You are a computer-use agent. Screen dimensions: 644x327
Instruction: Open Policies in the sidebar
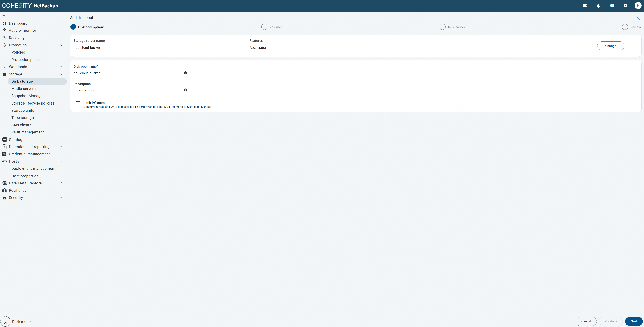point(18,52)
